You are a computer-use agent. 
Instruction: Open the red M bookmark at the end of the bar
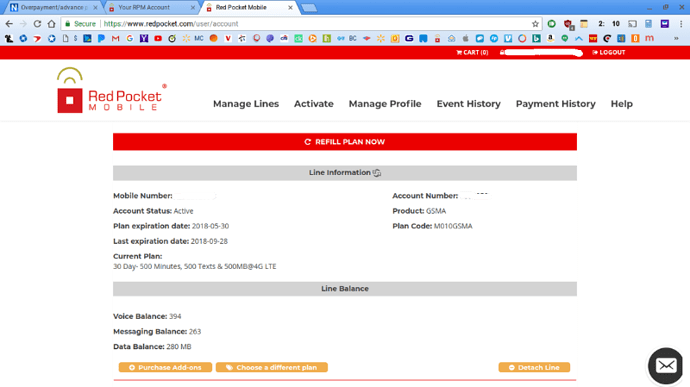click(649, 38)
